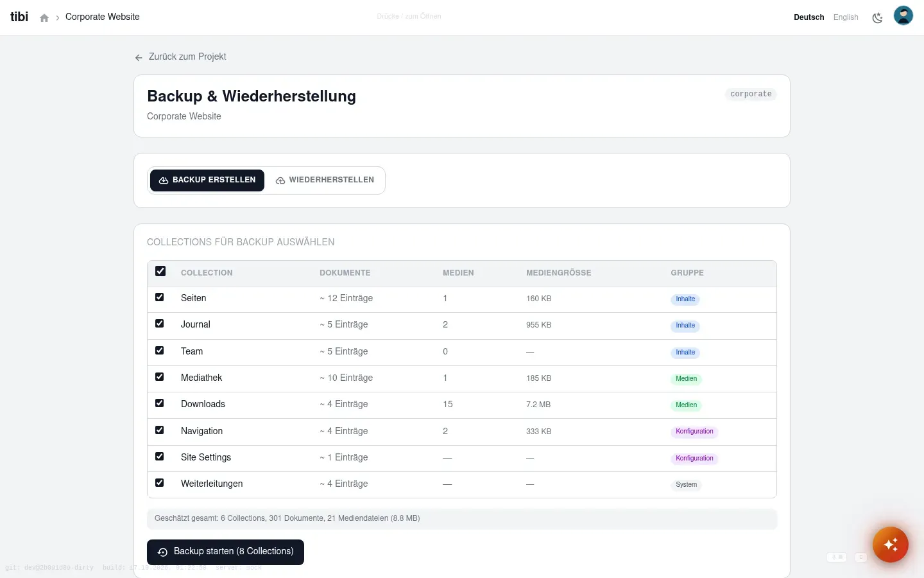Viewport: 924px width, 578px height.
Task: Switch to the Backup erstellen tab
Action: click(207, 180)
